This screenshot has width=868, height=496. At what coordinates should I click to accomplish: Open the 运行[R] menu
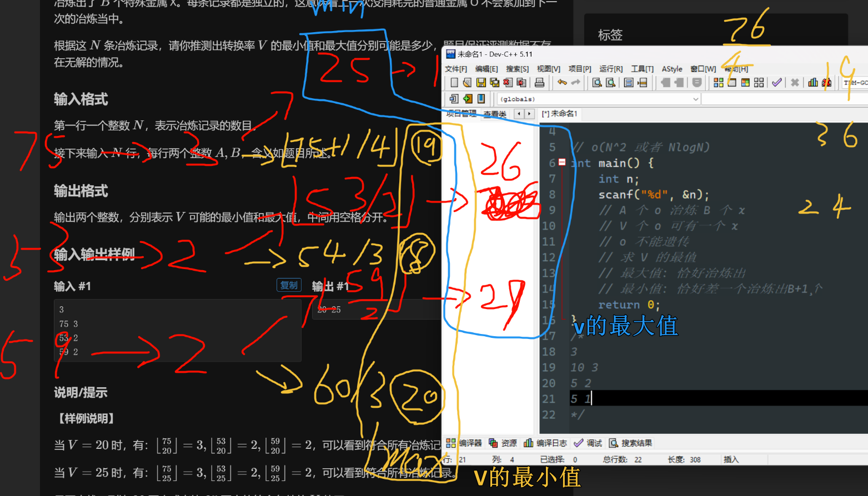tap(610, 69)
